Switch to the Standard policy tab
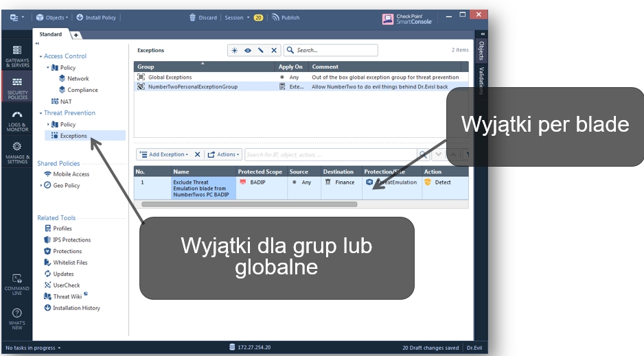 [x=51, y=34]
